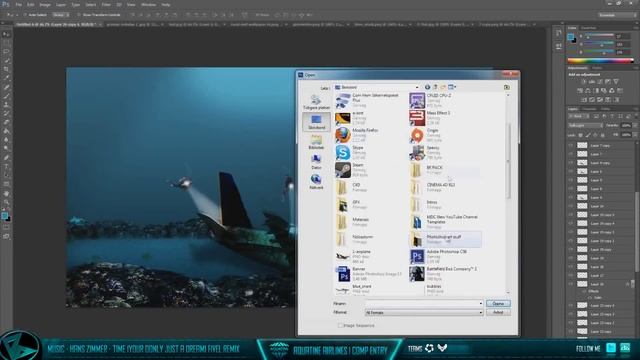The image size is (640, 360).
Task: Select the Eyedropper tool
Action: pyautogui.click(x=6, y=78)
